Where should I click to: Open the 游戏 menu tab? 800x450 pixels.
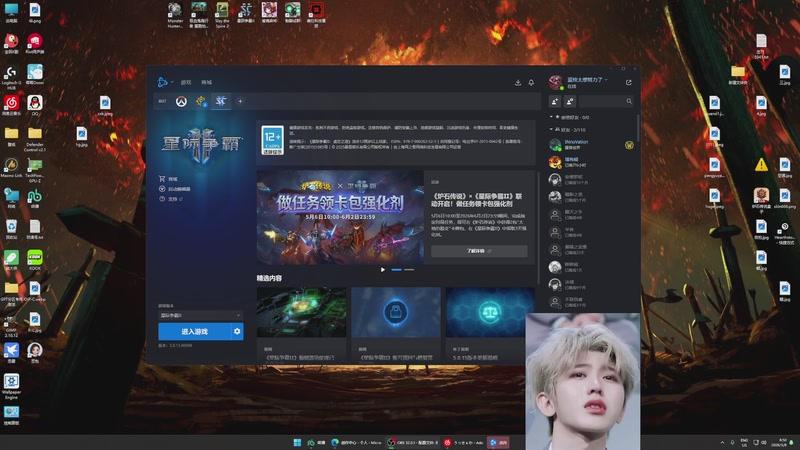click(x=186, y=82)
